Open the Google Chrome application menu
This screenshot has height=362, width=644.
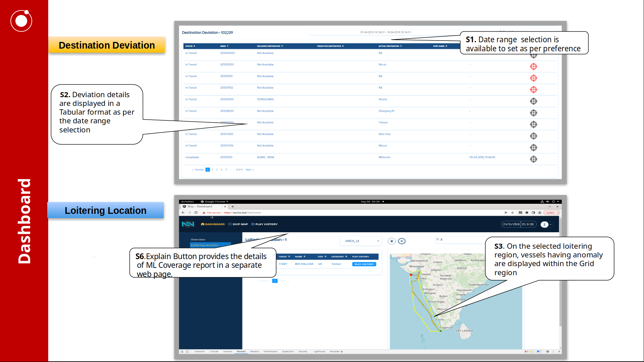215,202
